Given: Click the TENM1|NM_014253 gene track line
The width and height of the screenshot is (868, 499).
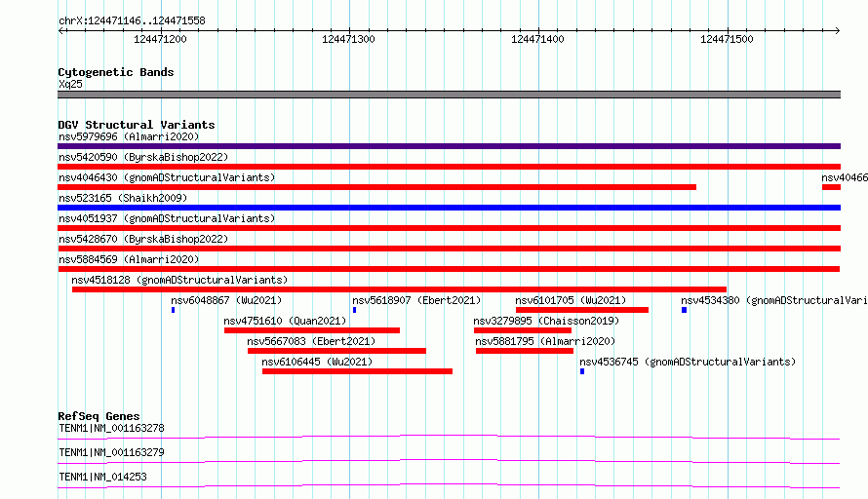Looking at the screenshot, I should click(x=449, y=485).
